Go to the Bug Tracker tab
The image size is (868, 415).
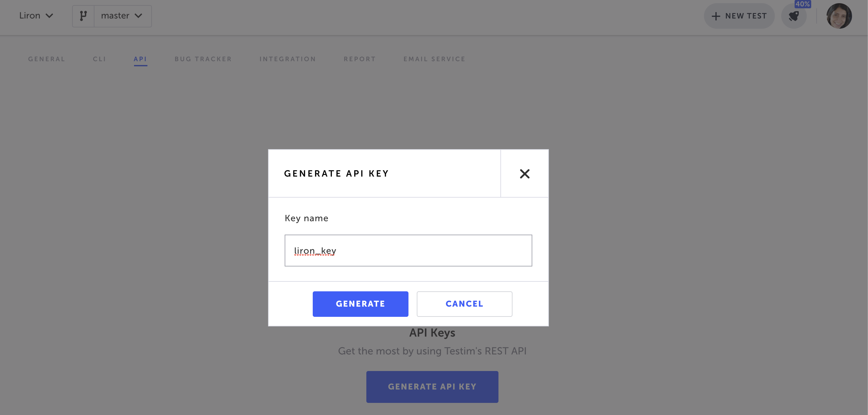pyautogui.click(x=203, y=59)
